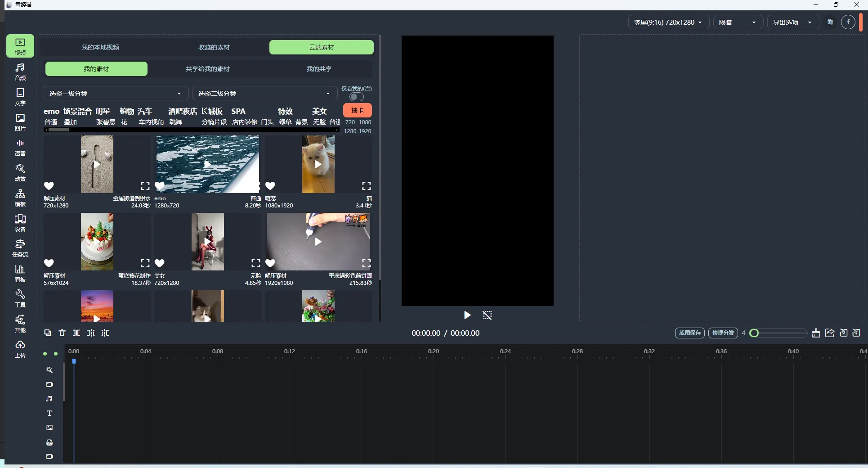This screenshot has height=468, width=868.
Task: Expand the 选择一级分类 dropdown
Action: (x=115, y=94)
